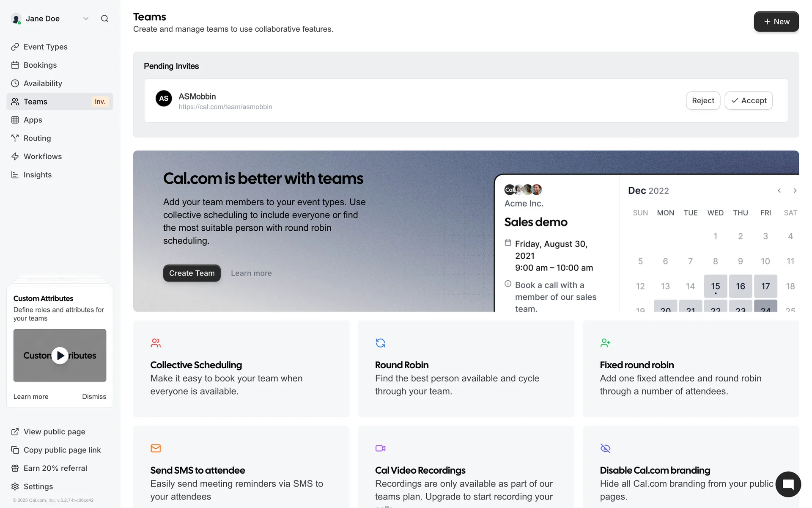
Task: Click the Send SMS envelope icon
Action: 156,448
